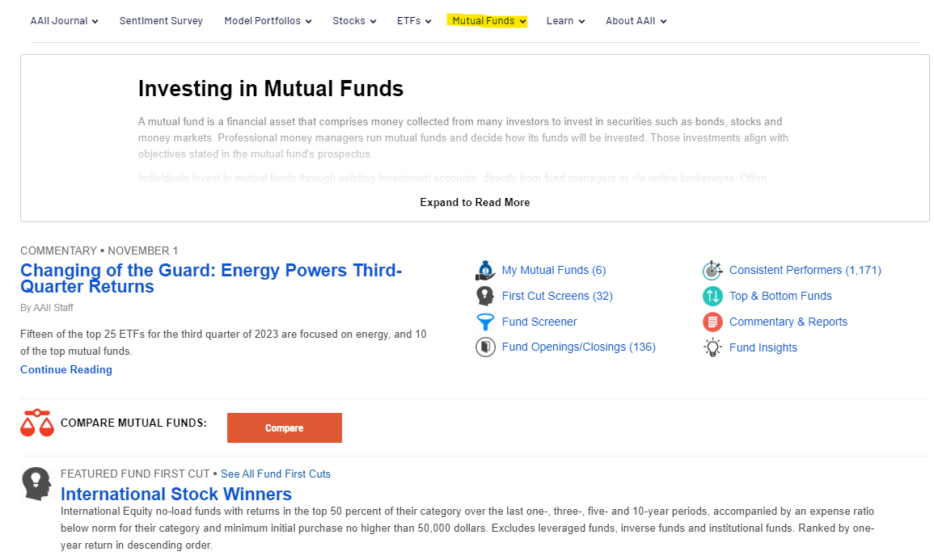
Task: Click the Fund Openings/Closings door icon
Action: pyautogui.click(x=485, y=347)
